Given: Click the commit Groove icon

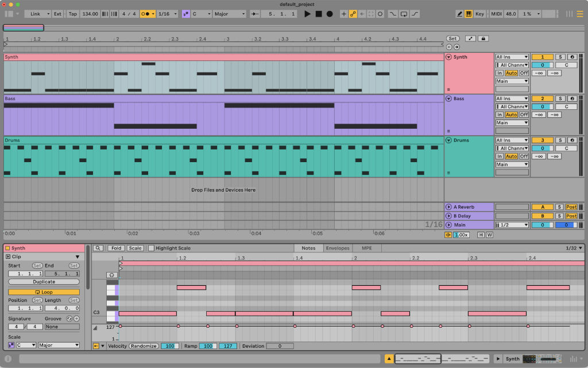Looking at the screenshot, I should (x=76, y=319).
